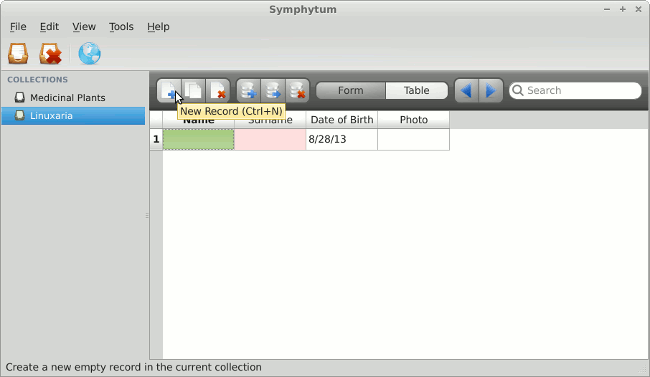Click the Date of Birth column header
650x377 pixels.
click(x=342, y=120)
